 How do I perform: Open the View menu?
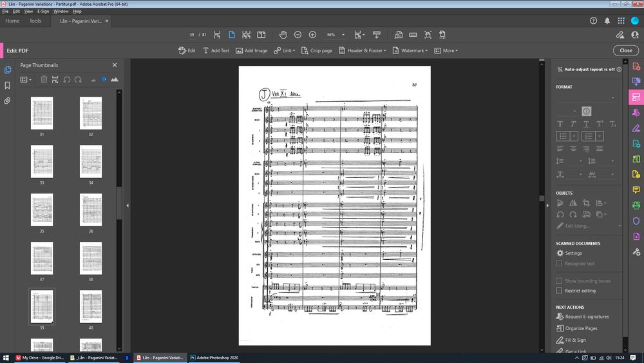[28, 12]
